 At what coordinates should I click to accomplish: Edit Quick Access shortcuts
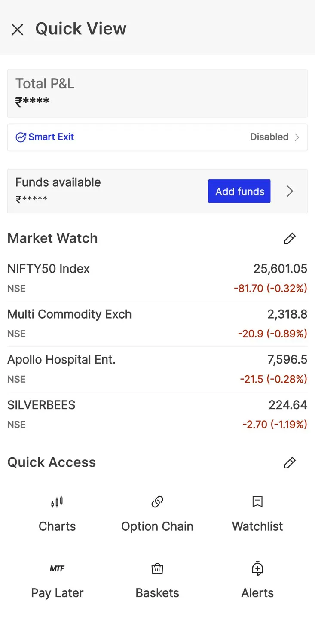[290, 463]
